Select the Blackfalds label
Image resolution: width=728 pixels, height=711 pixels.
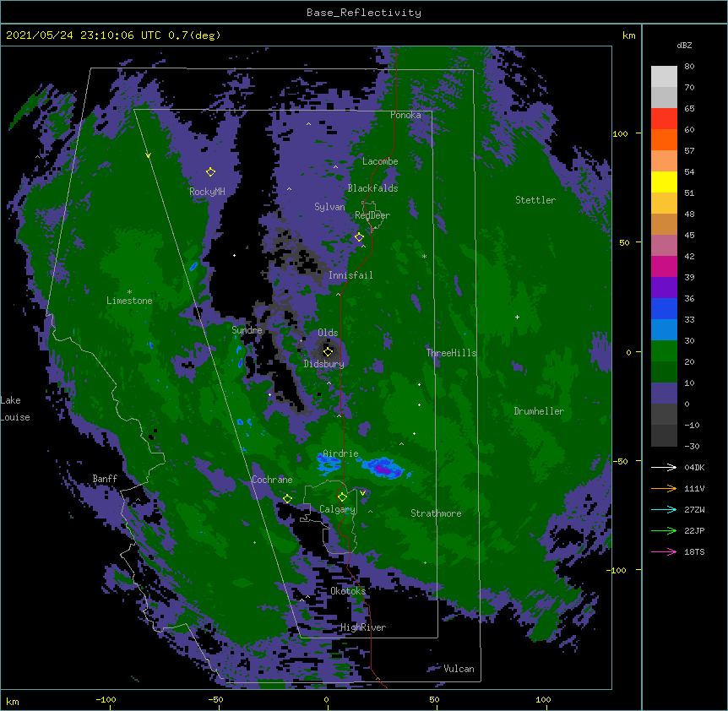372,188
